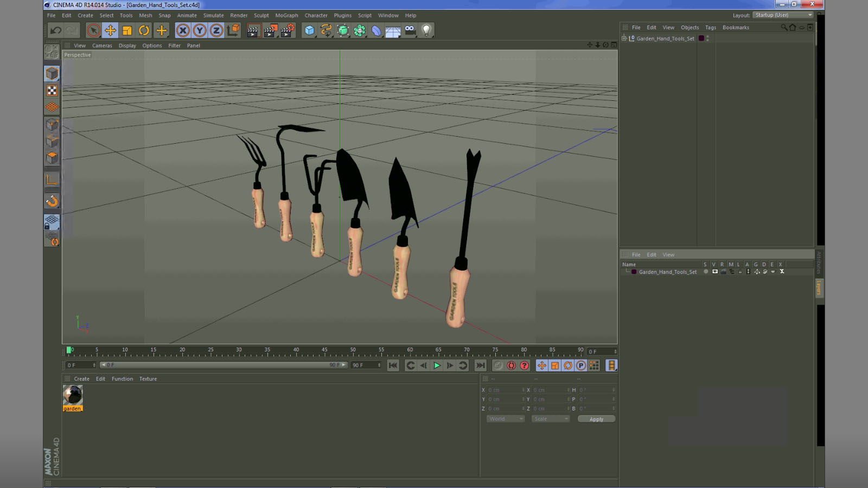This screenshot has height=488, width=868.
Task: Go to start of animation
Action: 393,365
